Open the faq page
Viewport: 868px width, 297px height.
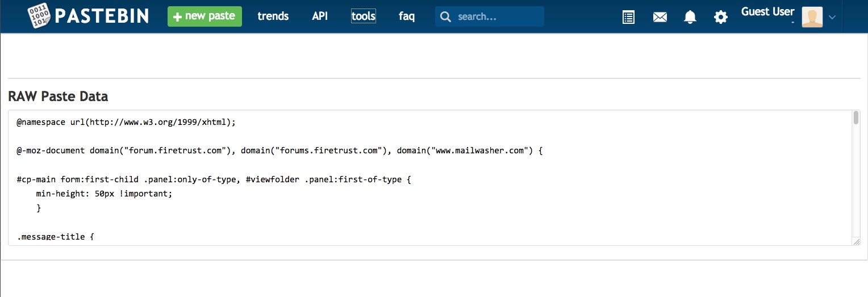tap(407, 16)
